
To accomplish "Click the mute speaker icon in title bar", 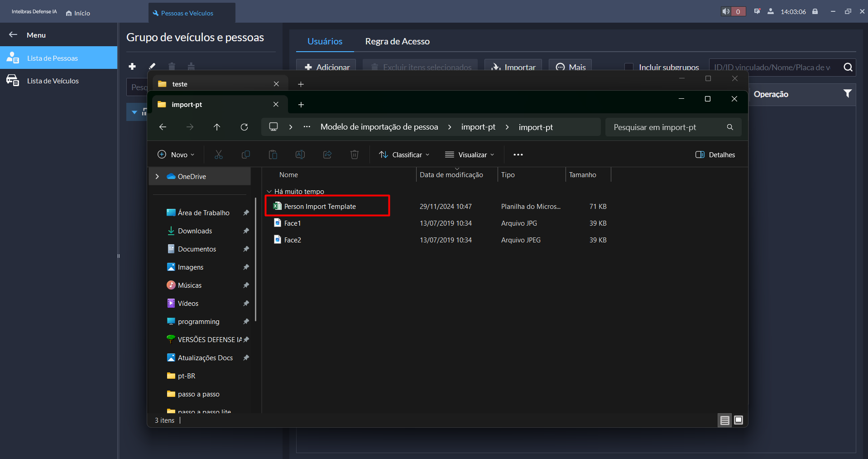I will (x=726, y=12).
